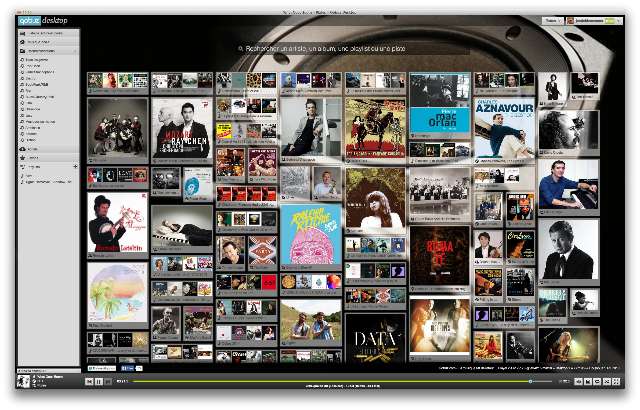Add a new playlist with plus button

(75, 166)
